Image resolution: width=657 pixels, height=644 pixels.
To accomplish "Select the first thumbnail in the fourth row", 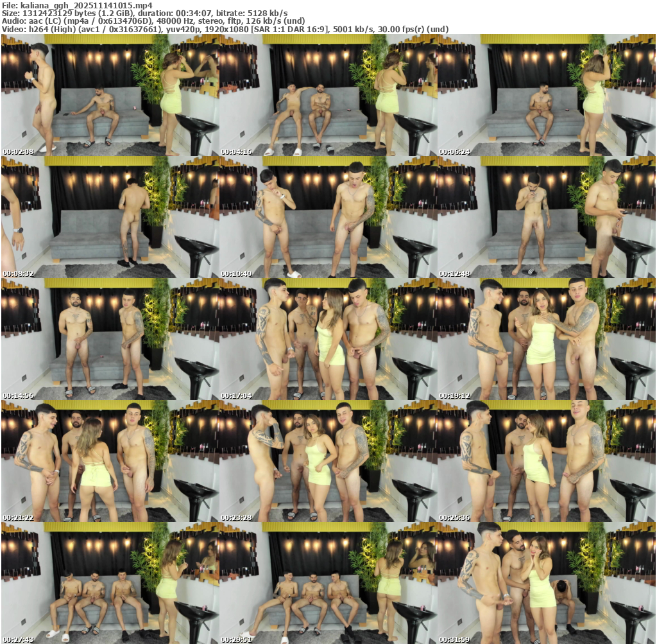I will (x=110, y=461).
